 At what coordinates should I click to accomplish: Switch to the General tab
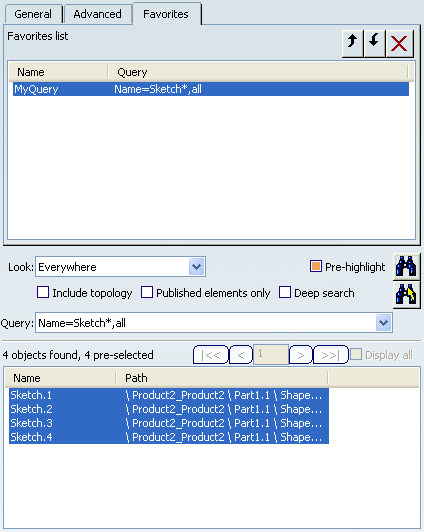33,14
